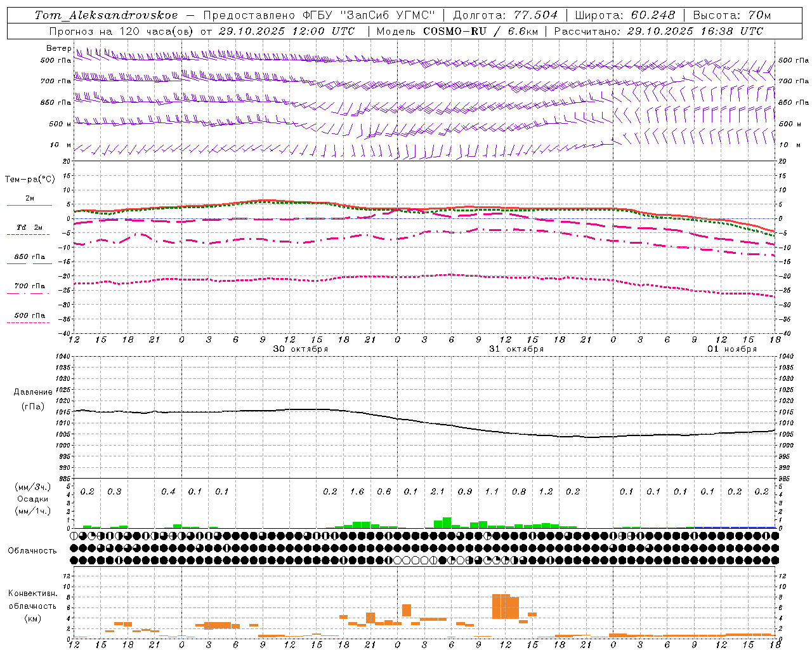Click the tallest green precipitation bar
This screenshot has height=650, width=812.
[447, 522]
